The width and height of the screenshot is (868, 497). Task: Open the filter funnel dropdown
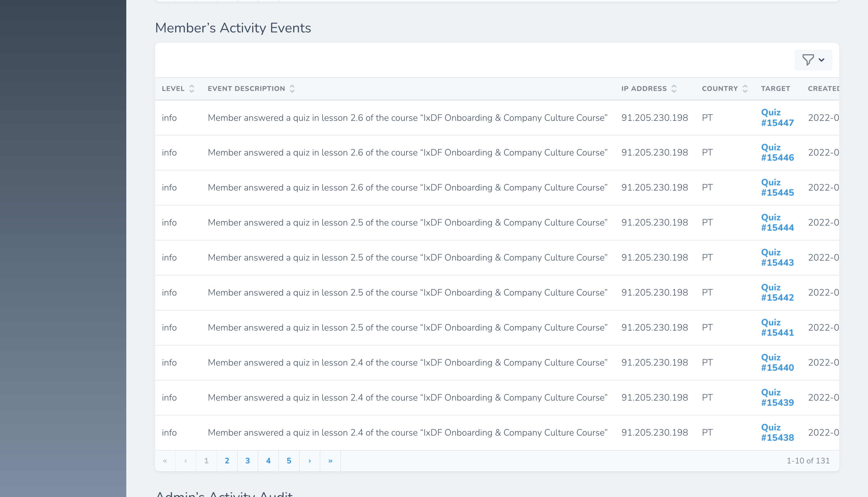pyautogui.click(x=813, y=60)
